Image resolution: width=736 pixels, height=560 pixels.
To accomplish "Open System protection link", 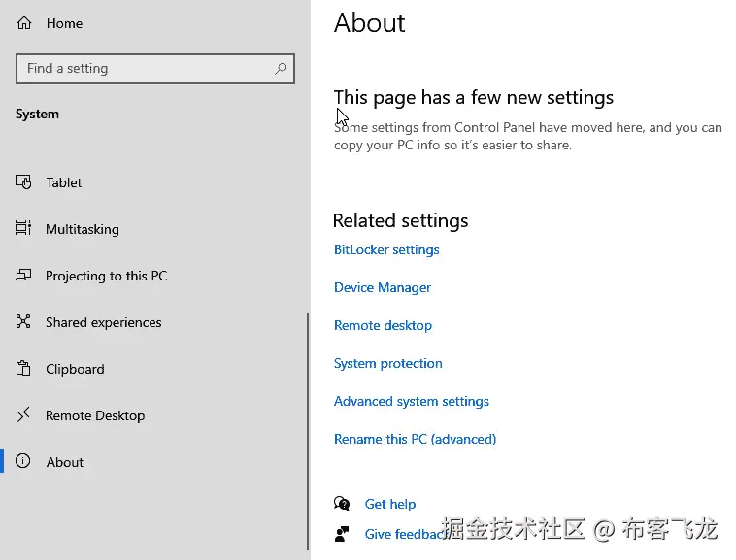I will [387, 364].
